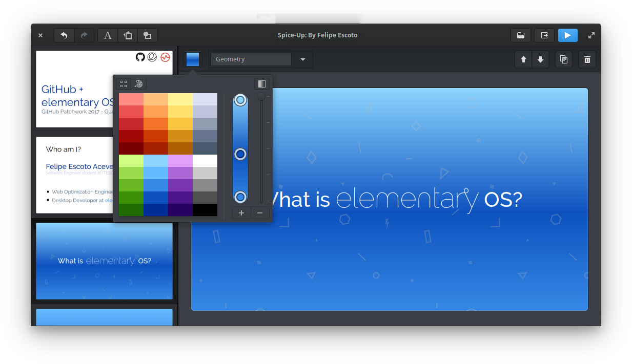
Task: Open the Geometry pattern dropdown arrow
Action: coord(303,59)
